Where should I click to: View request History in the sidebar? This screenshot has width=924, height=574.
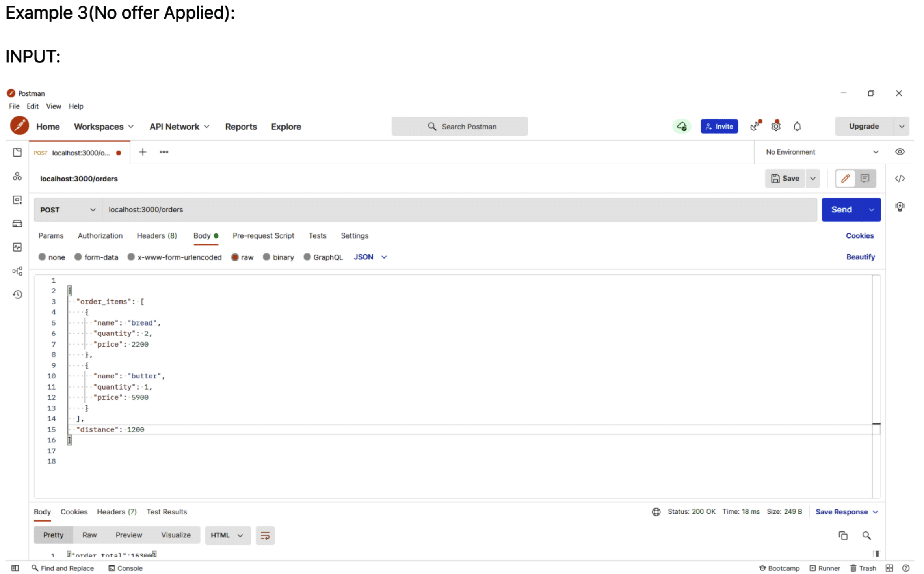pos(17,294)
